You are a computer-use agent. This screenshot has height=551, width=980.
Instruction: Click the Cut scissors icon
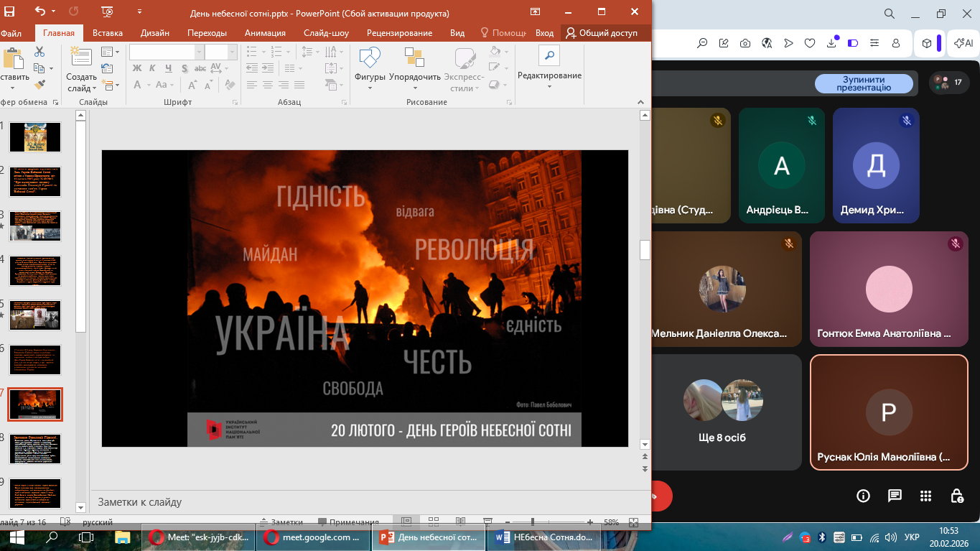click(39, 52)
